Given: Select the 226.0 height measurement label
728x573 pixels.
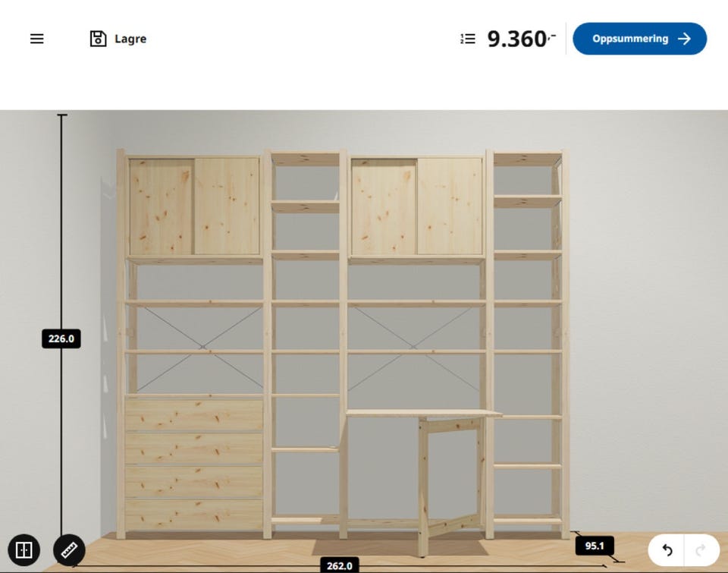Looking at the screenshot, I should click(61, 338).
